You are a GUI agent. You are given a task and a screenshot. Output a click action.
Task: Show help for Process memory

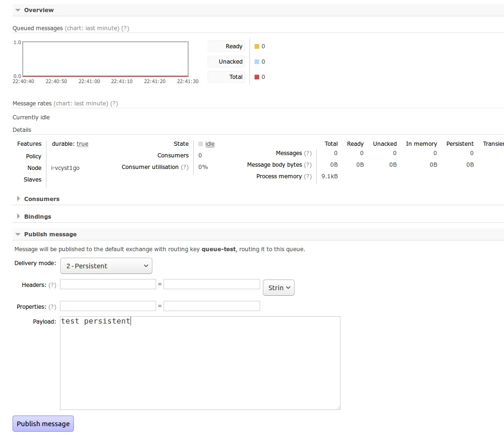(x=308, y=176)
